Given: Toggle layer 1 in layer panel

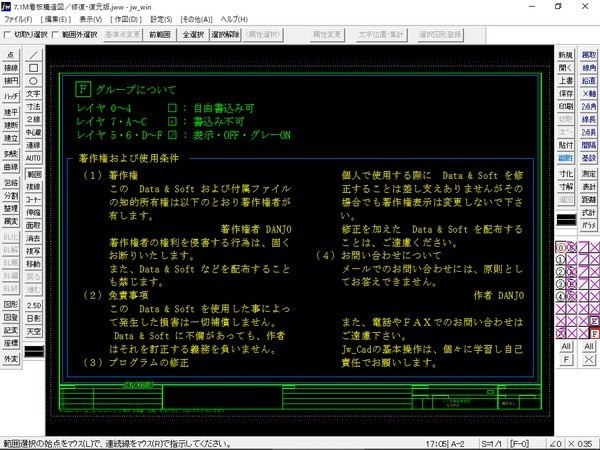Looking at the screenshot, I should (560, 260).
